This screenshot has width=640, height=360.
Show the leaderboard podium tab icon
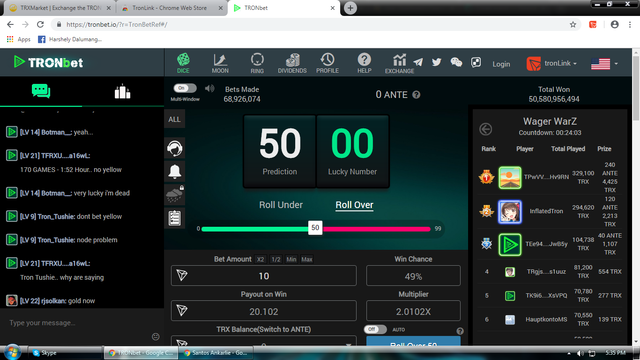click(122, 91)
